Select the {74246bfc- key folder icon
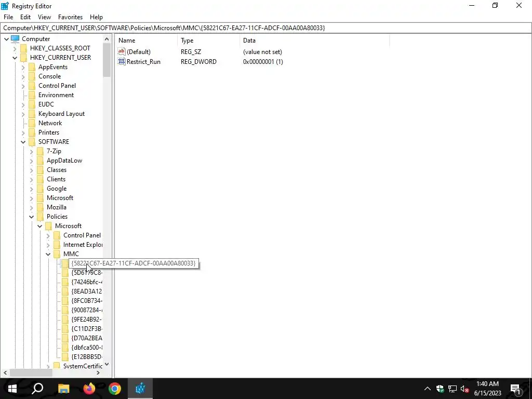This screenshot has width=532, height=399. [65, 282]
